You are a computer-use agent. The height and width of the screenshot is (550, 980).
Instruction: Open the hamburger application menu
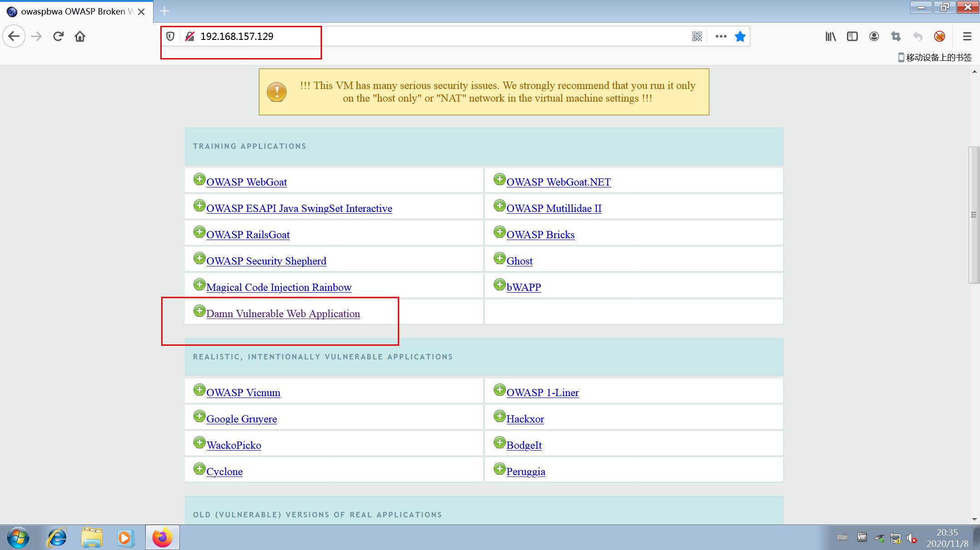[967, 36]
